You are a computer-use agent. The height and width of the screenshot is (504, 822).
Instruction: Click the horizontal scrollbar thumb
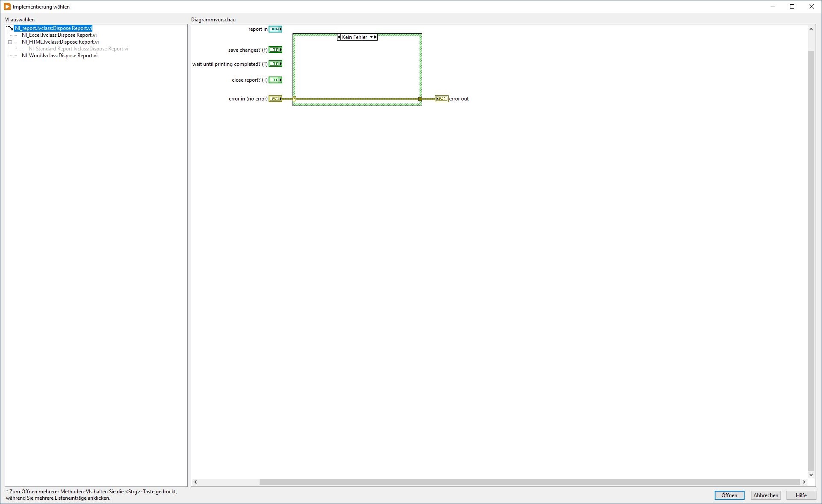[529, 482]
